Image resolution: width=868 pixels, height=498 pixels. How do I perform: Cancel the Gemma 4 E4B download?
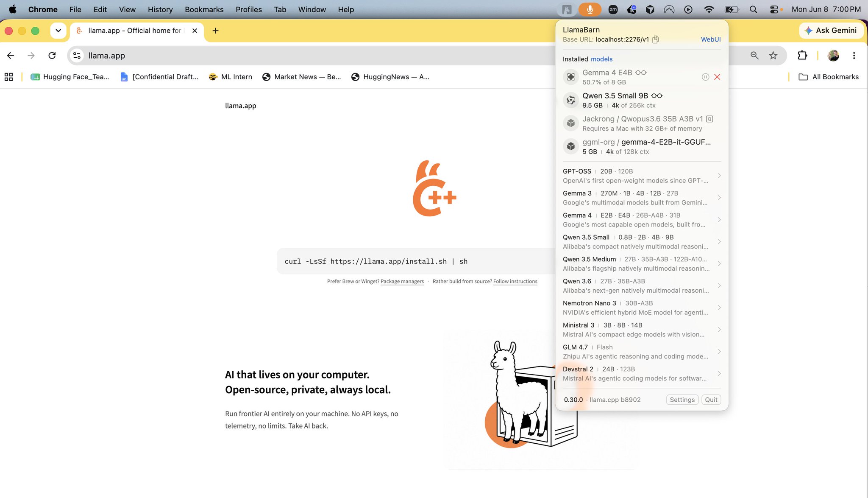[717, 77]
